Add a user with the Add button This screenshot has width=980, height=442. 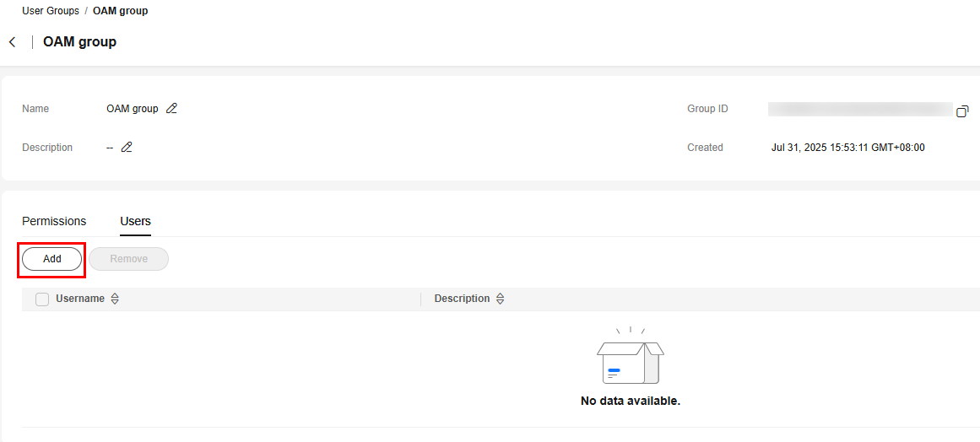point(51,258)
